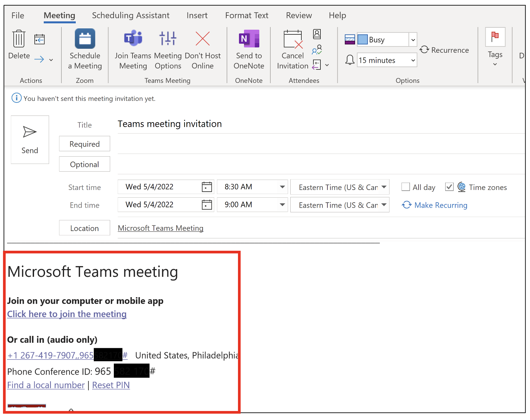Open the Start time calendar picker
Viewport: 530px width, 420px height.
pyautogui.click(x=207, y=187)
